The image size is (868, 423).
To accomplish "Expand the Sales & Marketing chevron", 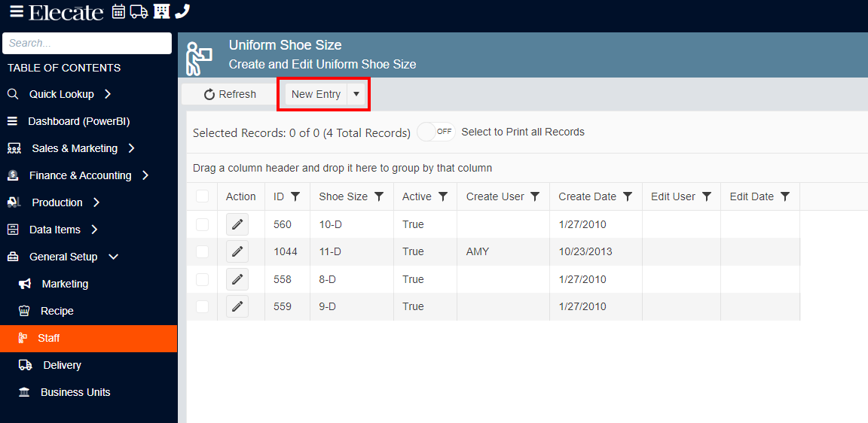I will tap(131, 148).
